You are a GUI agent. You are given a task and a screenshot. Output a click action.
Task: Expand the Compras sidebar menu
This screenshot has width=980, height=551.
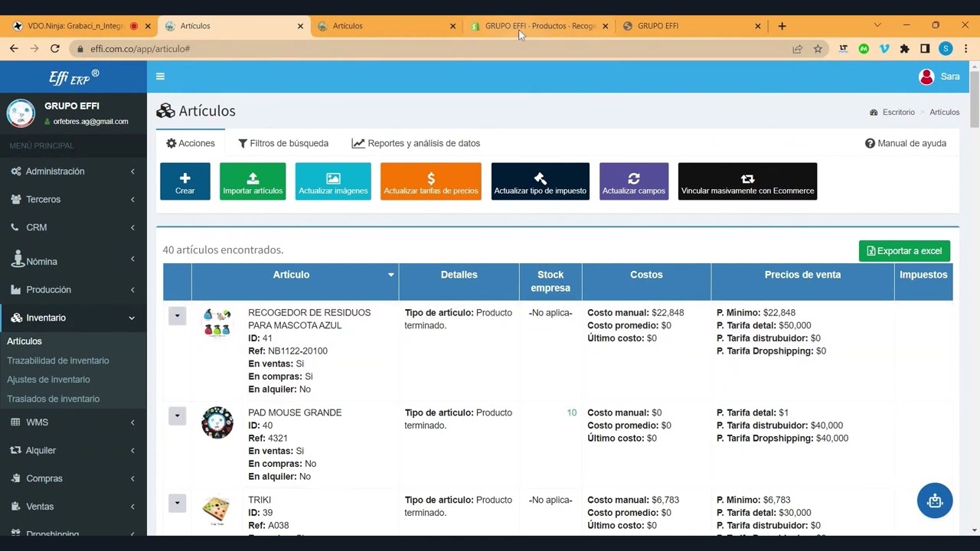point(73,478)
